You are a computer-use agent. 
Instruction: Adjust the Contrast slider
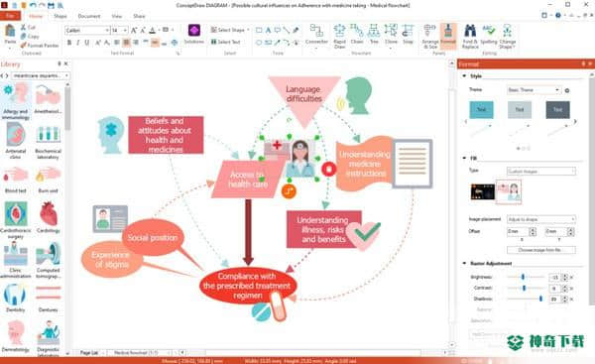coord(526,288)
